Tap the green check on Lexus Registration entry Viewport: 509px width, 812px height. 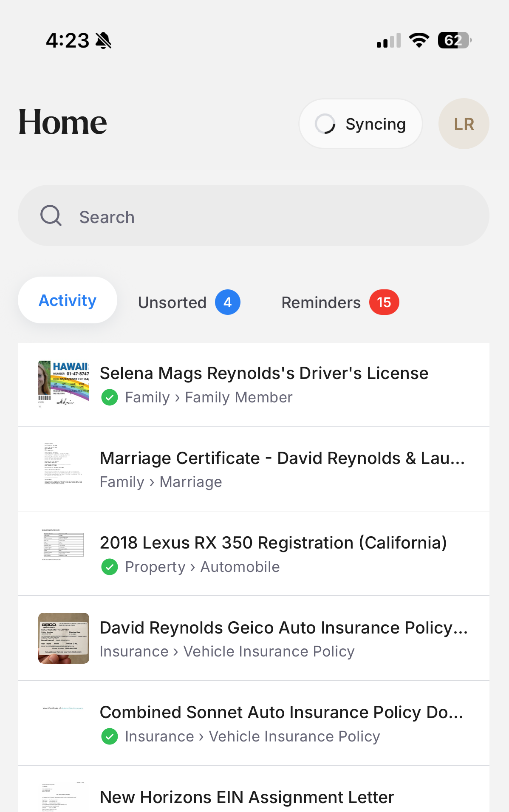[x=110, y=567]
